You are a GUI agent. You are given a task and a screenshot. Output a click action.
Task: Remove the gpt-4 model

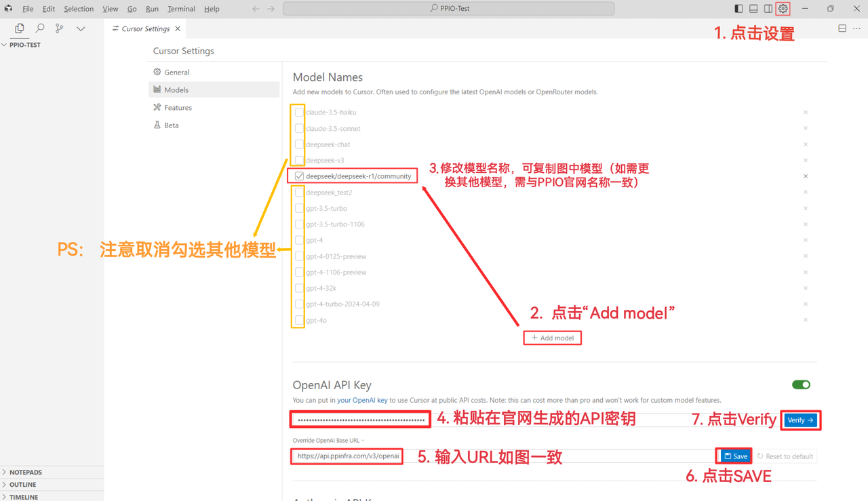[x=806, y=240]
